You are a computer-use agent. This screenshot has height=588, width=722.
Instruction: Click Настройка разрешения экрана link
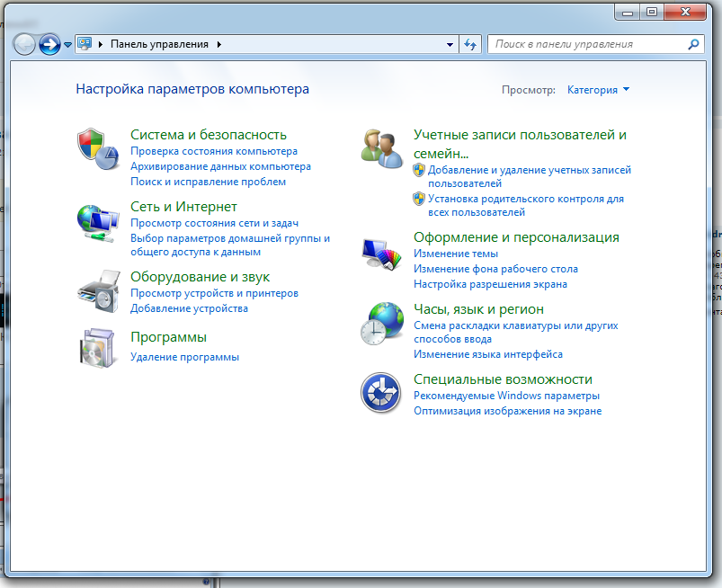pyautogui.click(x=490, y=285)
